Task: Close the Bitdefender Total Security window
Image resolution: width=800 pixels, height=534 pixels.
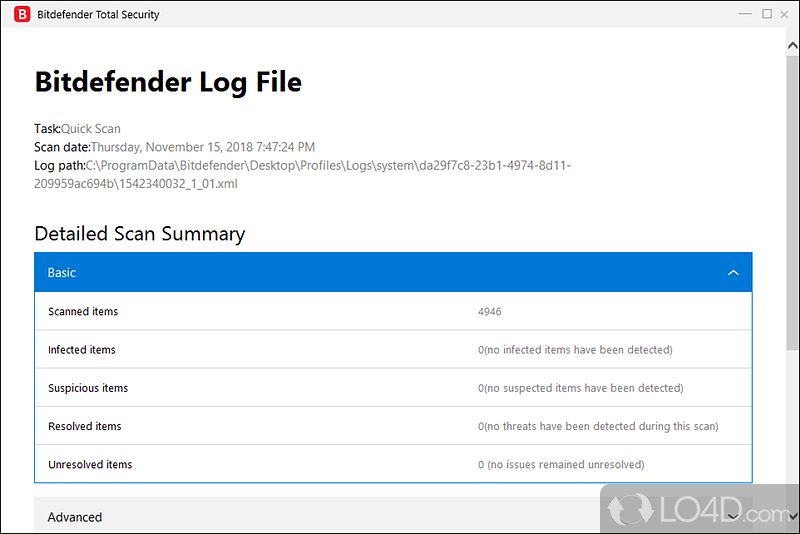Action: [x=784, y=14]
